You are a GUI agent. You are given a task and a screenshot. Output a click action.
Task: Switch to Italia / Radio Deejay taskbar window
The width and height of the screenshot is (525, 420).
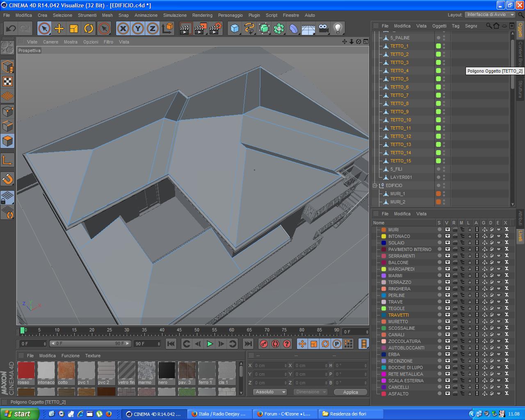click(219, 414)
